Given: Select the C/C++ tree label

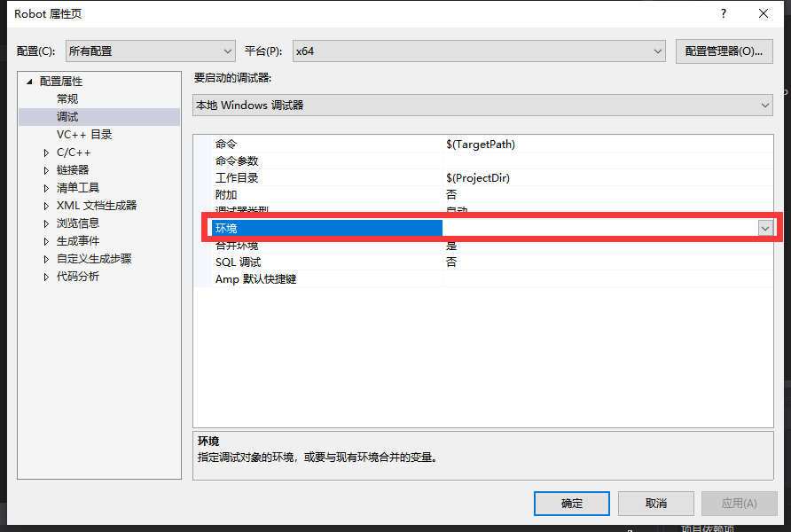Looking at the screenshot, I should click(73, 153).
